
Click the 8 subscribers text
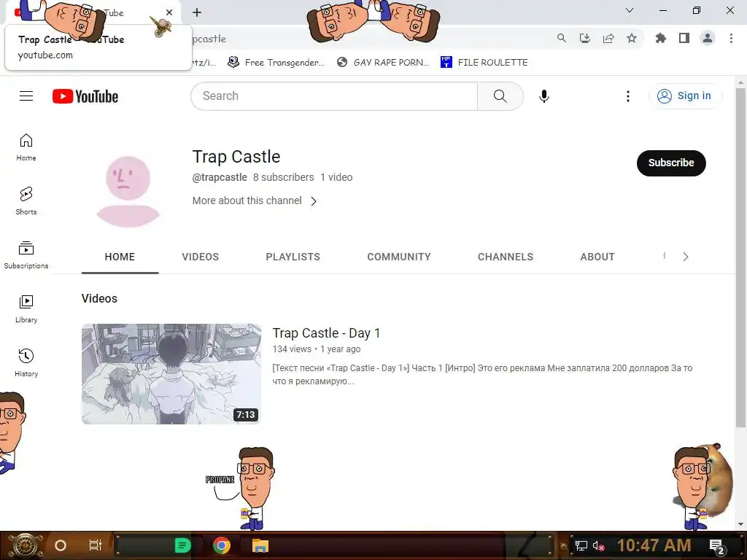click(x=284, y=177)
